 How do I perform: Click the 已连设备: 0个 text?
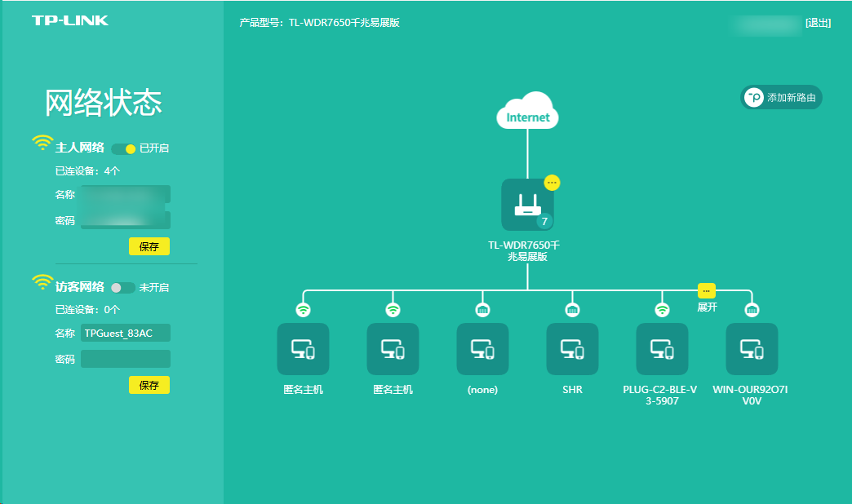87,310
